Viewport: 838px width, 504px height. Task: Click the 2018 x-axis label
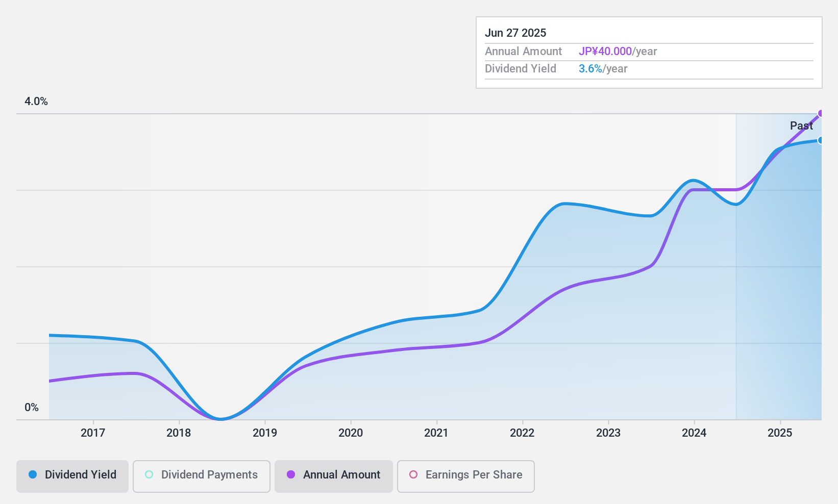(x=179, y=433)
